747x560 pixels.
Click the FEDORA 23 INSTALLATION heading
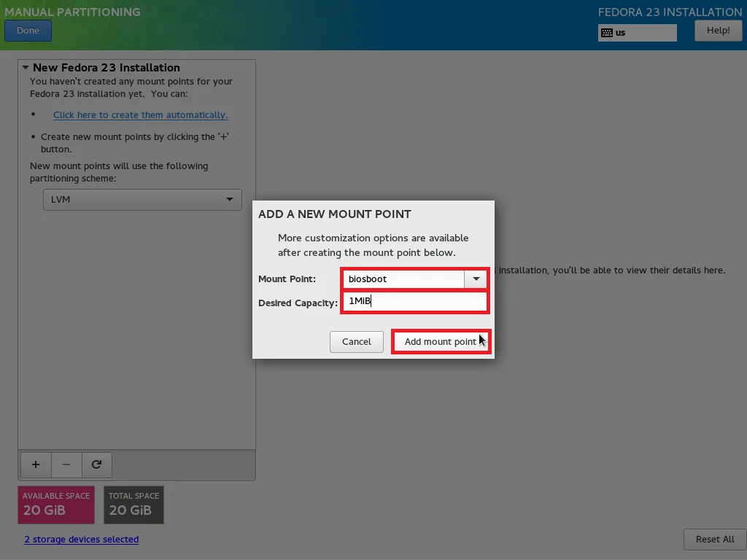(x=670, y=12)
